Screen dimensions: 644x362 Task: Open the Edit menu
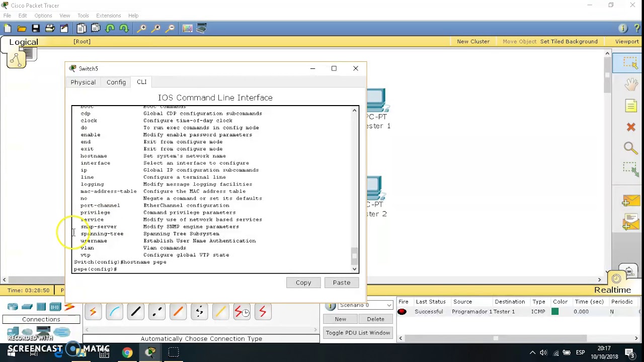(23, 16)
